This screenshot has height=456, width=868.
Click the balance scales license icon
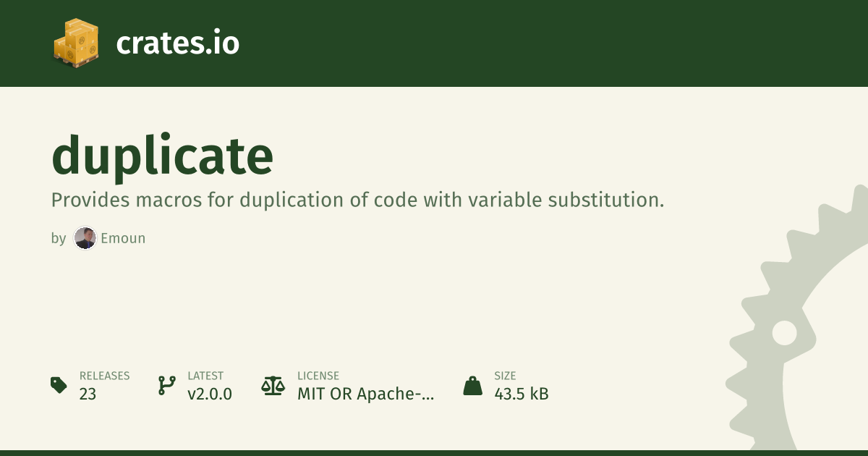coord(273,385)
